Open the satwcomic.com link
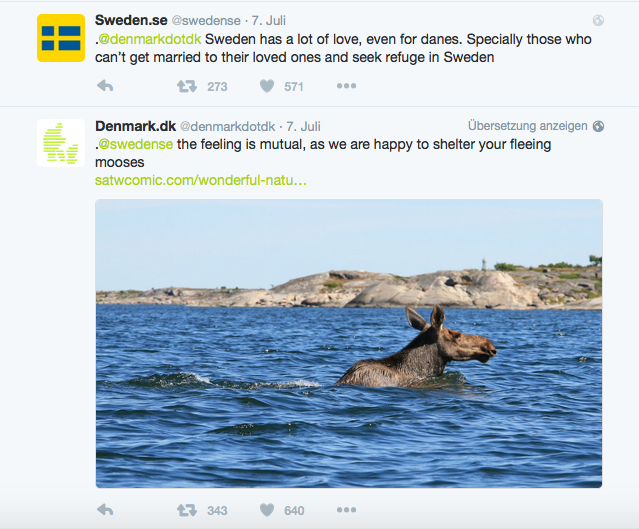This screenshot has height=529, width=639. [201, 181]
